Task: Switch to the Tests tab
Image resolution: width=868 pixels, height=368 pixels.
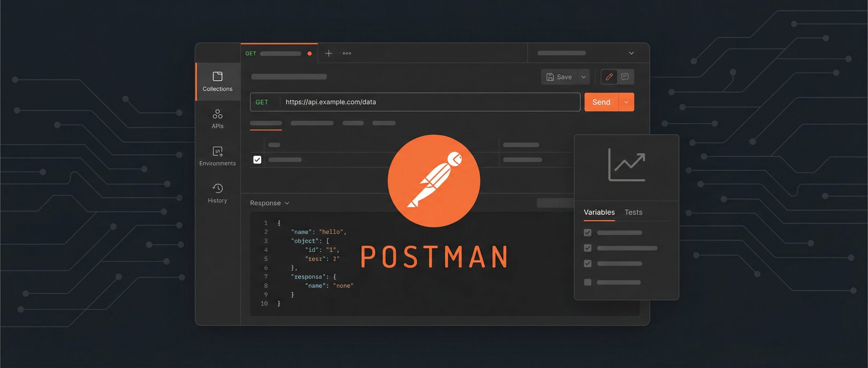Action: tap(633, 212)
